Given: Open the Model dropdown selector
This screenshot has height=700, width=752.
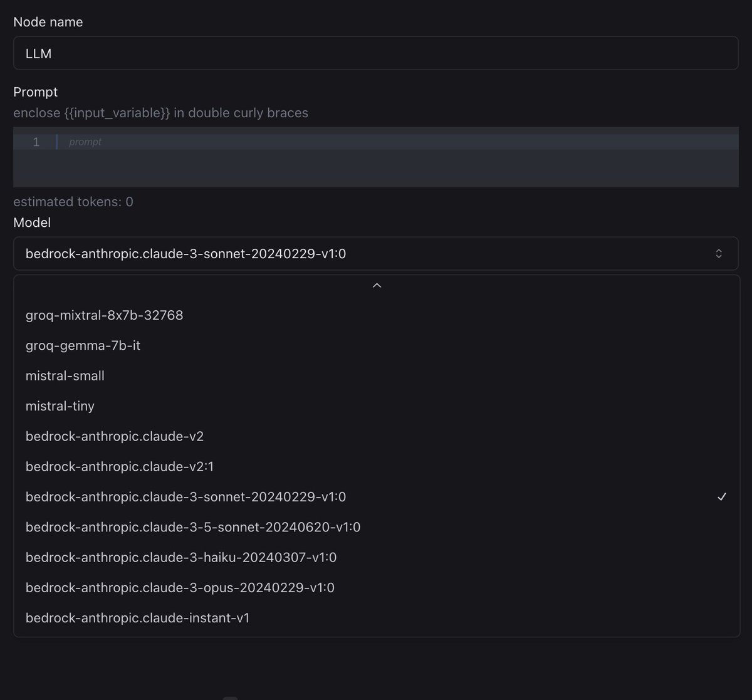Looking at the screenshot, I should click(x=375, y=254).
